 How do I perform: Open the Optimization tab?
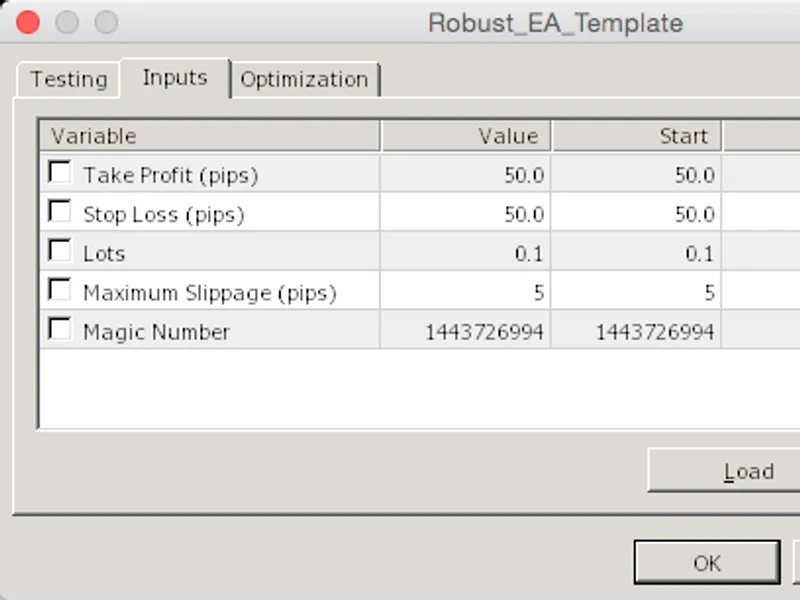(305, 80)
